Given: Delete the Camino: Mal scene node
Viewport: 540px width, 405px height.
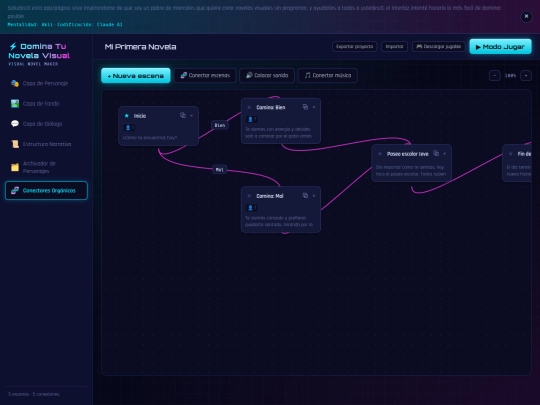Looking at the screenshot, I should [x=314, y=196].
